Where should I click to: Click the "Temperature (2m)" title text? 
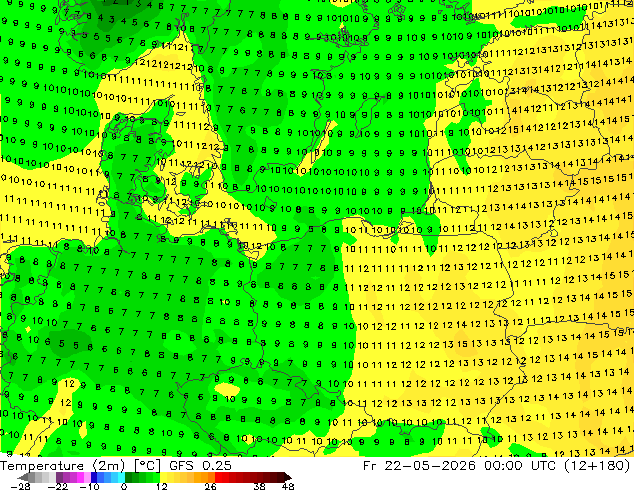(x=62, y=466)
